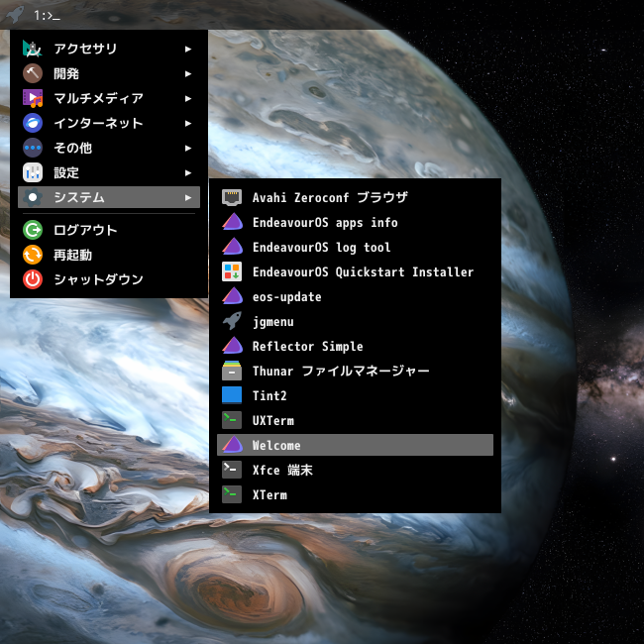644x644 pixels.
Task: Launch the highlighted Welcome entry
Action: (355, 445)
